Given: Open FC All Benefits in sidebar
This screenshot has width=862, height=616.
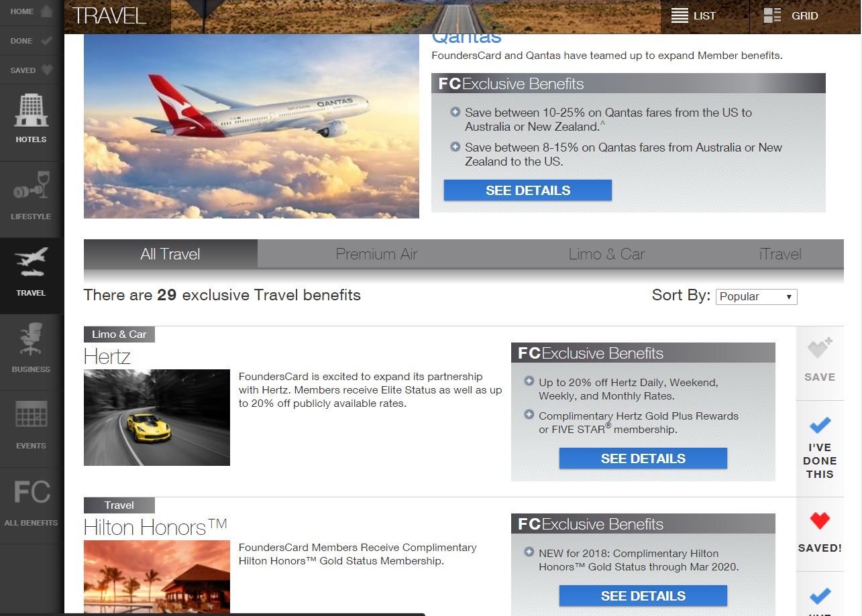Looking at the screenshot, I should click(32, 505).
